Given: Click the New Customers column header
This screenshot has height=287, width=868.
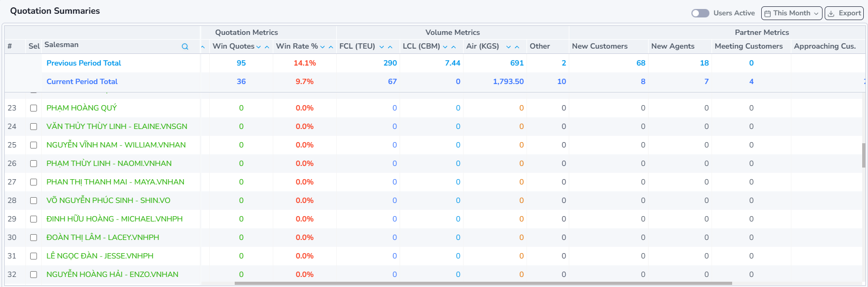Looking at the screenshot, I should (599, 47).
